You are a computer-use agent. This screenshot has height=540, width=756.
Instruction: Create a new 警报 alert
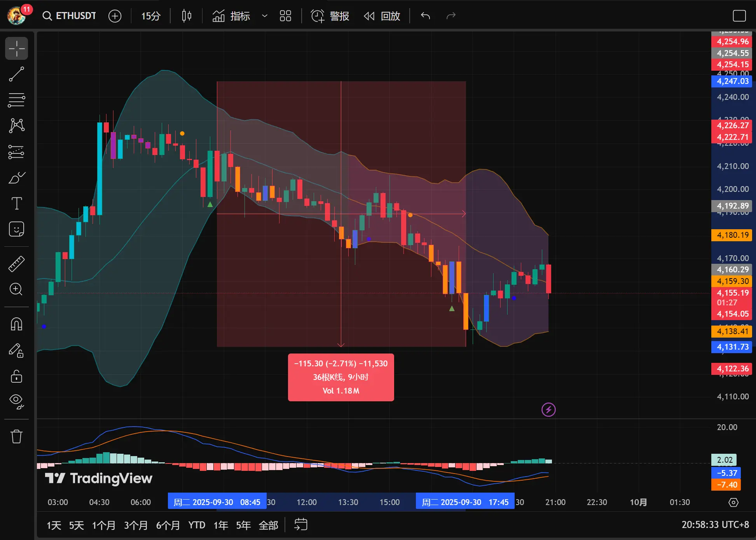[x=330, y=16]
